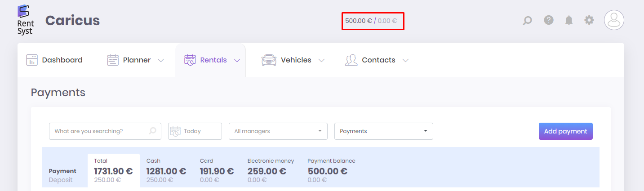
Task: Focus the What are you searching field
Action: tap(104, 131)
